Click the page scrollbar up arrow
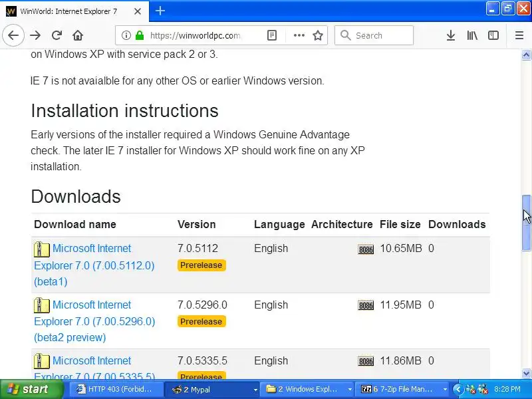This screenshot has height=399, width=532. (526, 55)
